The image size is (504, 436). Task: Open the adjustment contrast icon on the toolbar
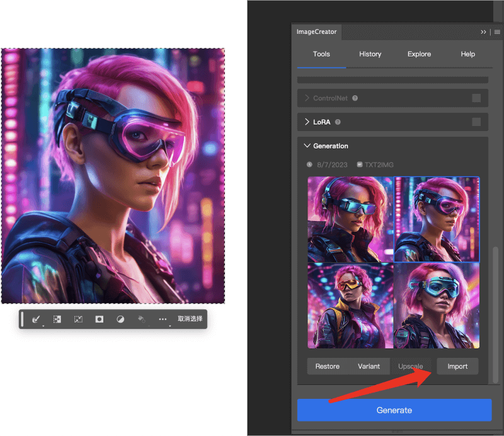click(119, 319)
